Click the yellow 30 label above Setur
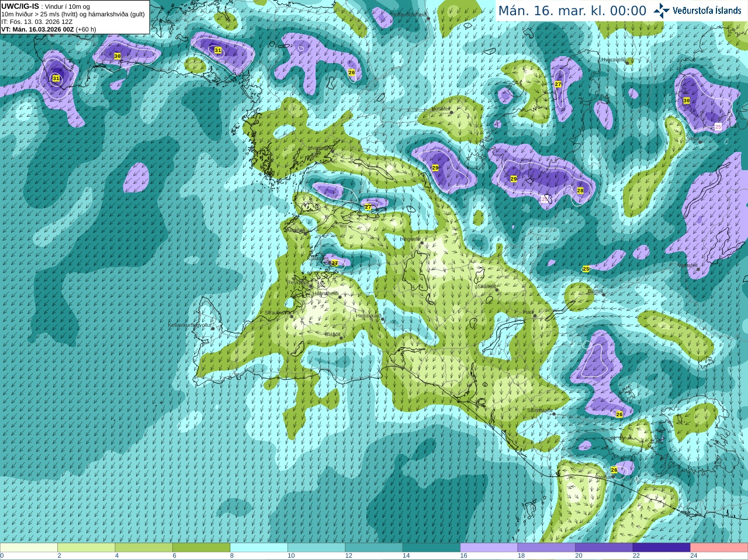Screen dimensions: 748x560 687,101
